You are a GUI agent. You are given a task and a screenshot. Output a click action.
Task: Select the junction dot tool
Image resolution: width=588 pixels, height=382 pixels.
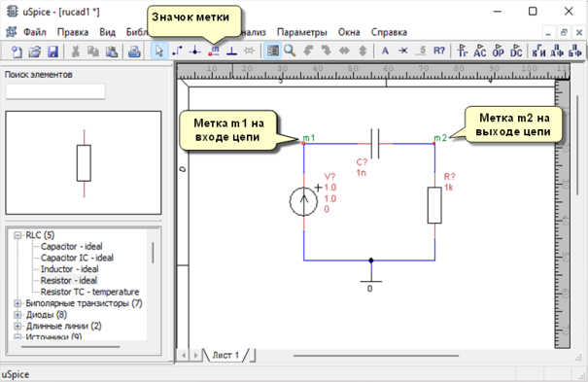coord(195,51)
